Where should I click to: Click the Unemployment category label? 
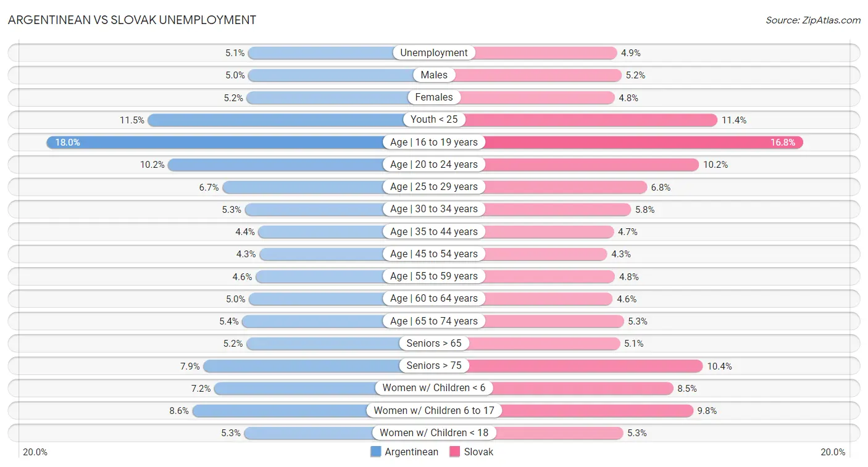[434, 53]
